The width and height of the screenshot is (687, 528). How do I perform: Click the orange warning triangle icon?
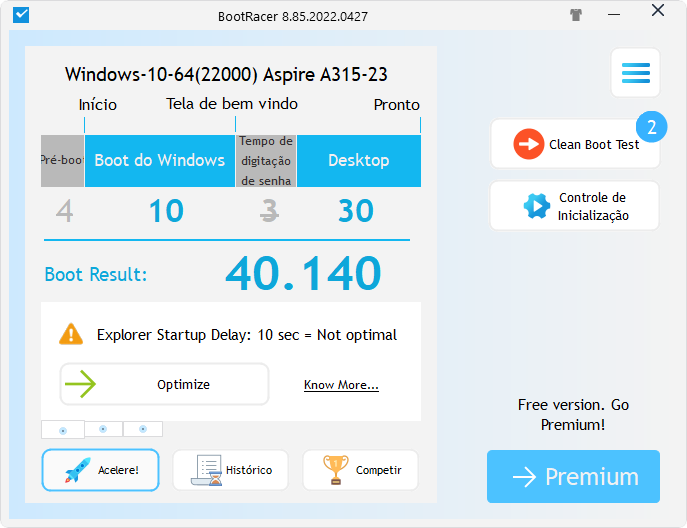[71, 334]
